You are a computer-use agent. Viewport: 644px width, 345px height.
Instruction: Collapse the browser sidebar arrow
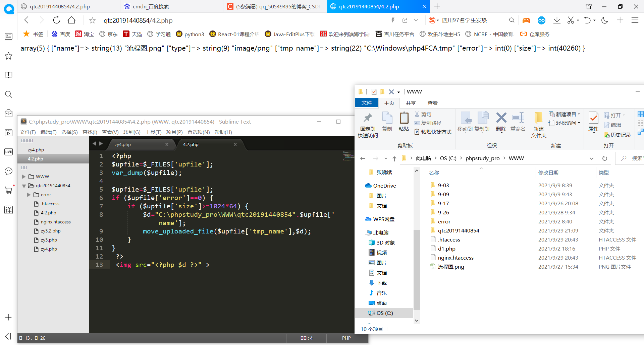pos(8,336)
